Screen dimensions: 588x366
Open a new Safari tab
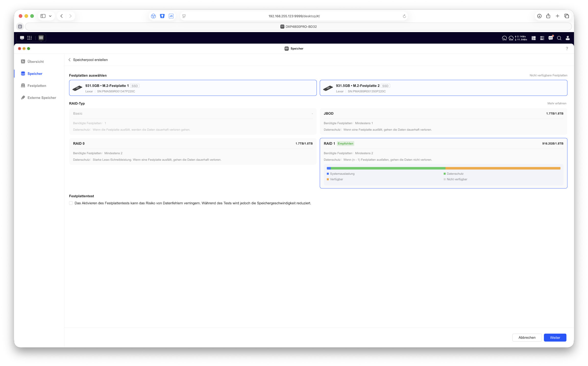pos(557,16)
